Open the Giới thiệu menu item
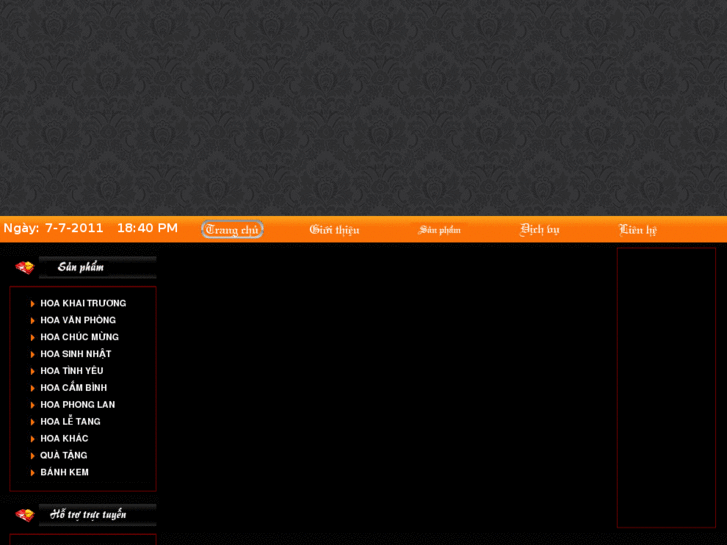727x545 pixels. [x=334, y=230]
